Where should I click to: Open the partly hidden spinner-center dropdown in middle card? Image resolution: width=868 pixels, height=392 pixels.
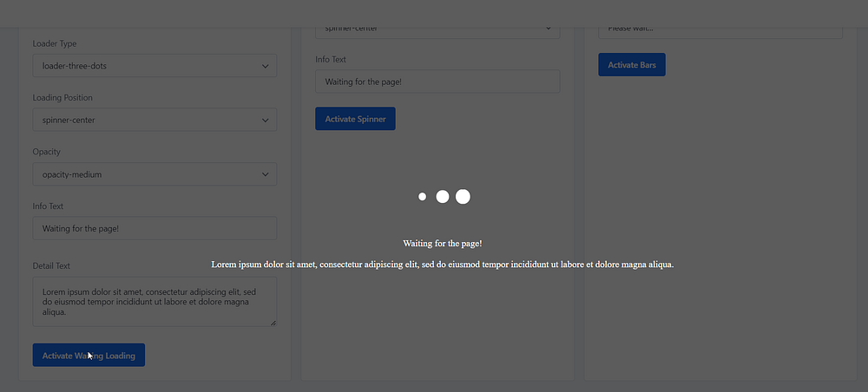tap(437, 31)
